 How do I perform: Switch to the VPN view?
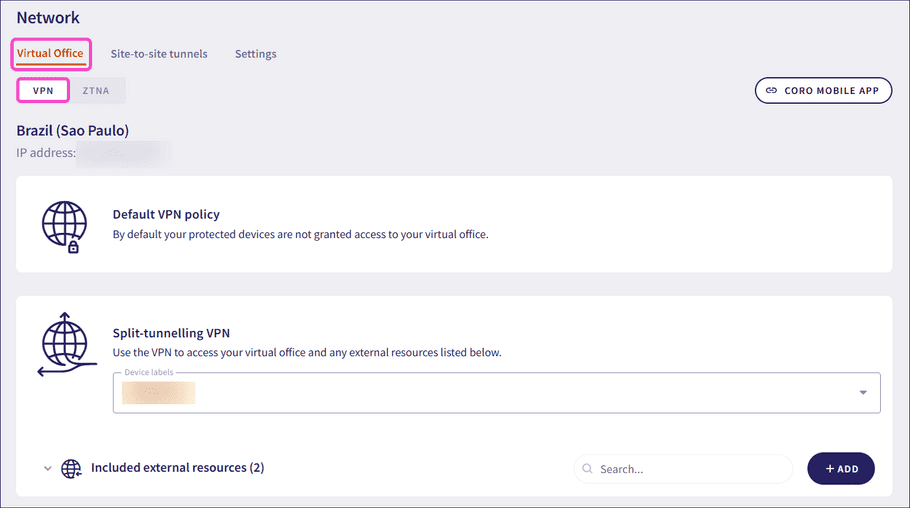43,90
